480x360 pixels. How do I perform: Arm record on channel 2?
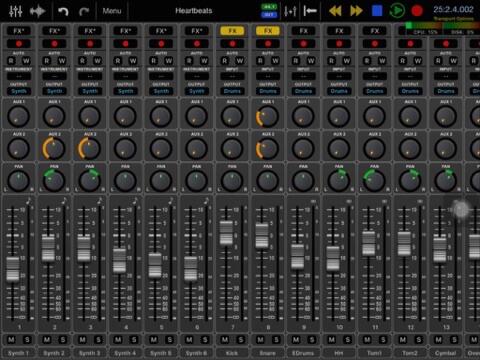coord(54,44)
